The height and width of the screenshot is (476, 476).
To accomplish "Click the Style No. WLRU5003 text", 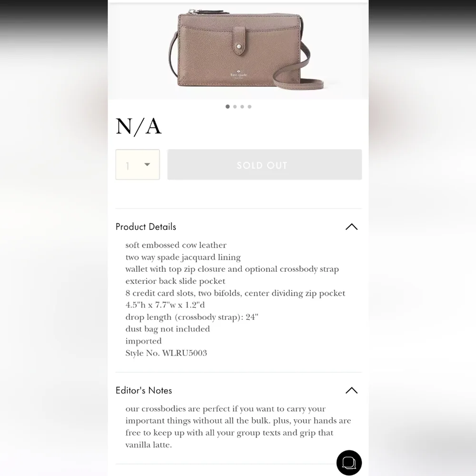I will [166, 353].
